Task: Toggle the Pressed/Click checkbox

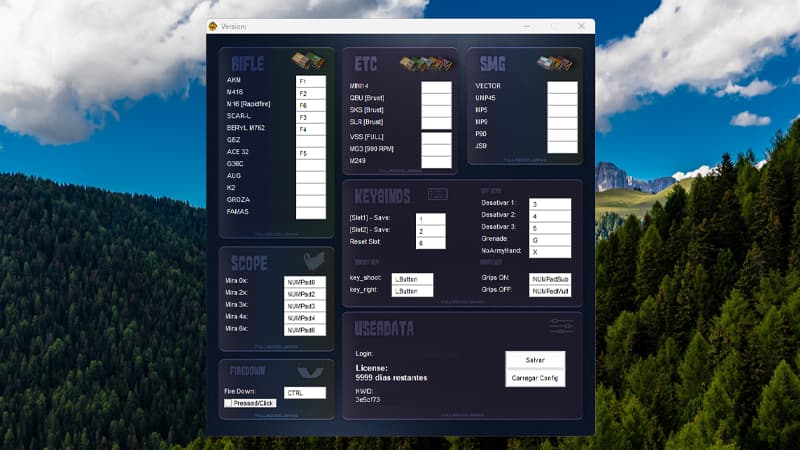Action: tap(228, 403)
